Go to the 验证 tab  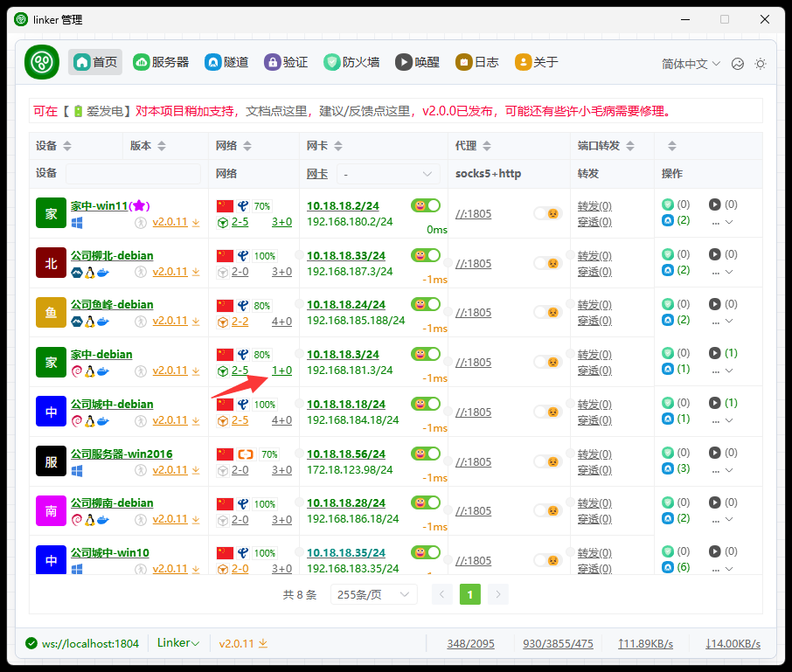click(287, 62)
